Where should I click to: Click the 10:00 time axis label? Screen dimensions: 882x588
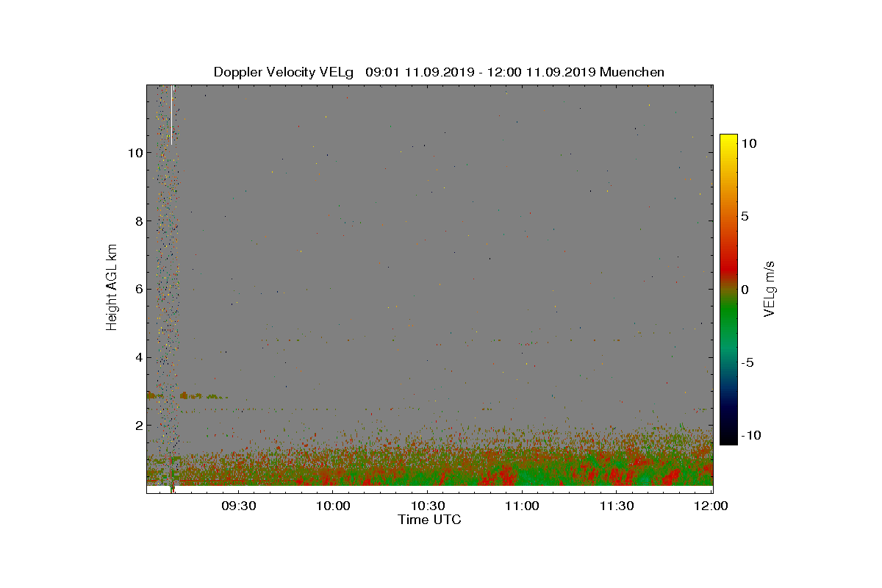(x=333, y=506)
